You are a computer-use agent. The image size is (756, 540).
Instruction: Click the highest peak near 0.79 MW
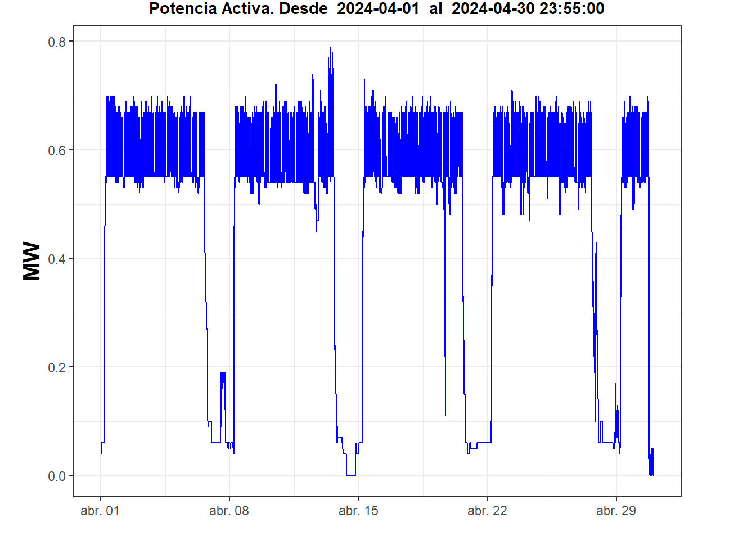click(x=331, y=48)
